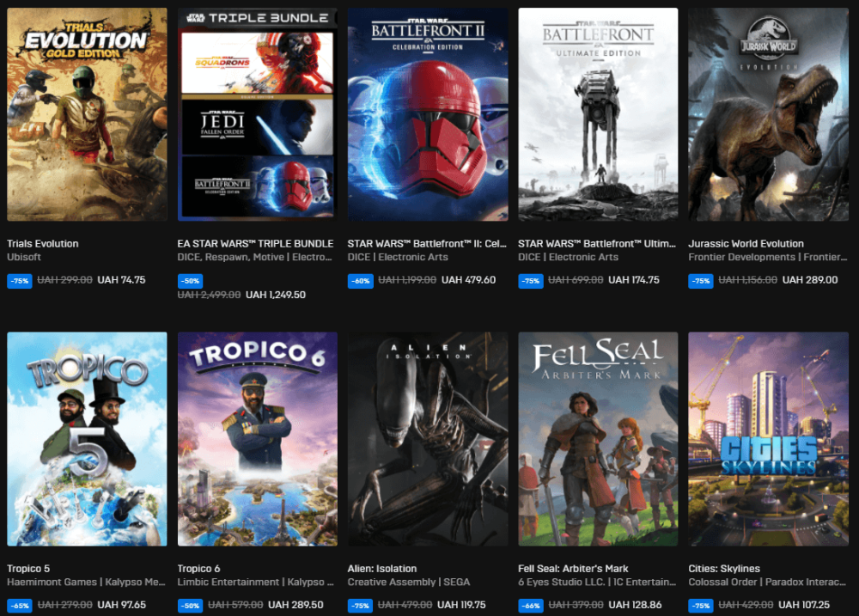
Task: Click the STAR WARS Battlefront II: Cel... title
Action: 427,244
